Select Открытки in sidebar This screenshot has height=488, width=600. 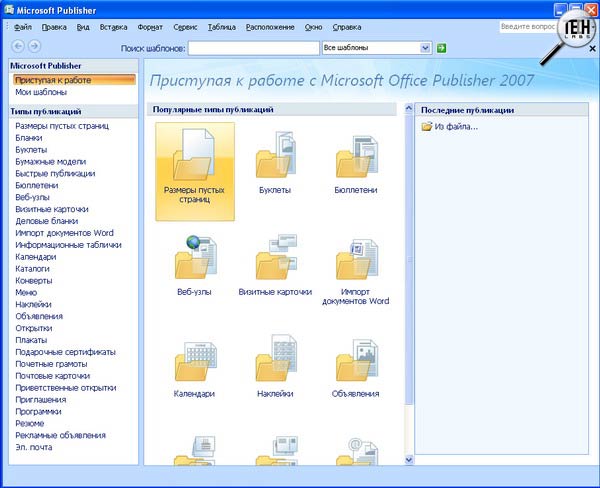click(x=34, y=328)
